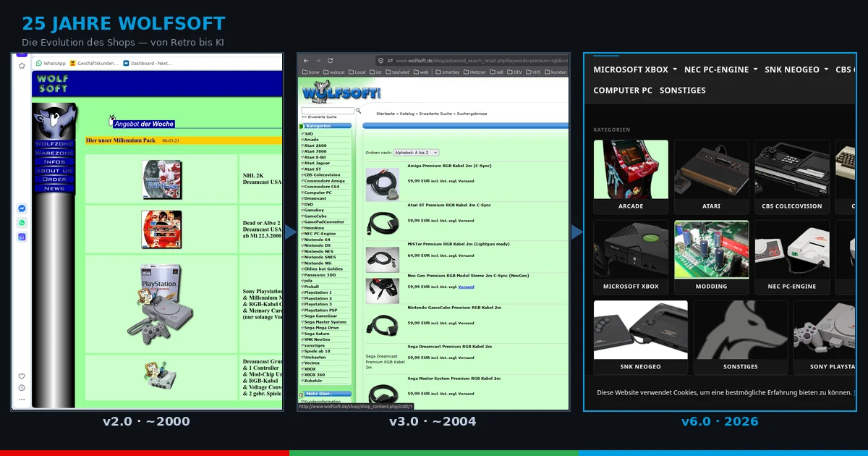
Task: Open the Modding category tile
Action: pos(711,257)
